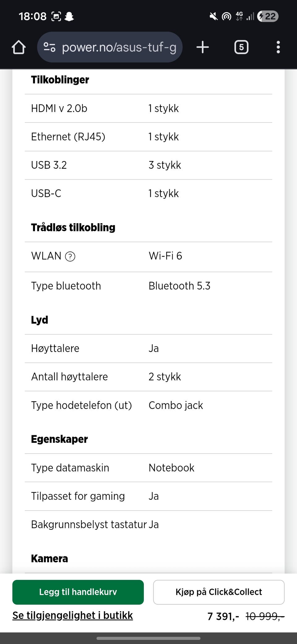Click Kjøp på Click&Collect button
This screenshot has height=644, width=297.
(219, 592)
